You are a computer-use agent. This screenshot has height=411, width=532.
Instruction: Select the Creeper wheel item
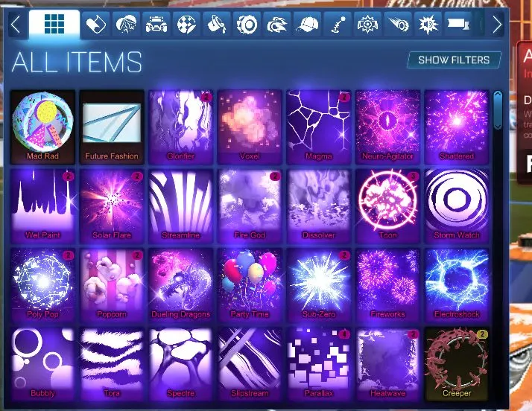click(457, 364)
